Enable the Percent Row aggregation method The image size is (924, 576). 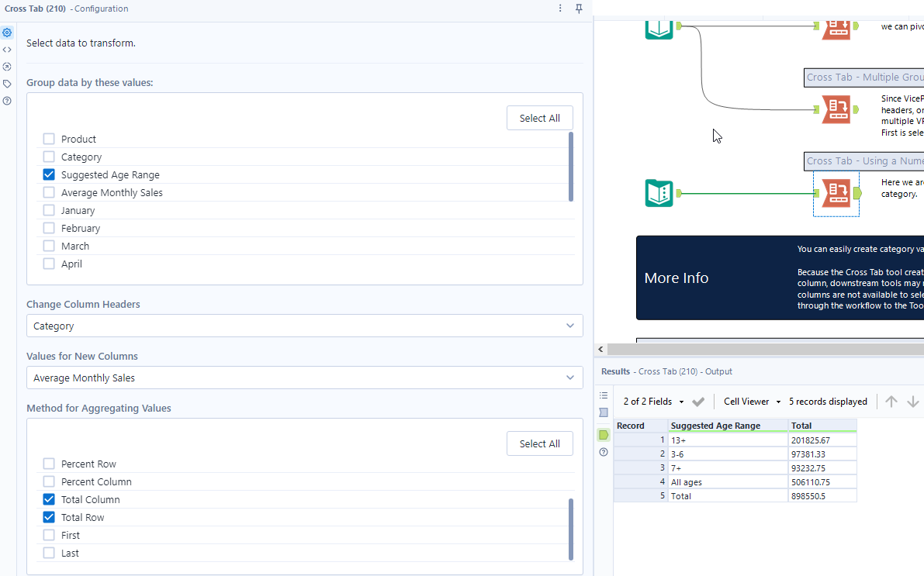point(49,463)
